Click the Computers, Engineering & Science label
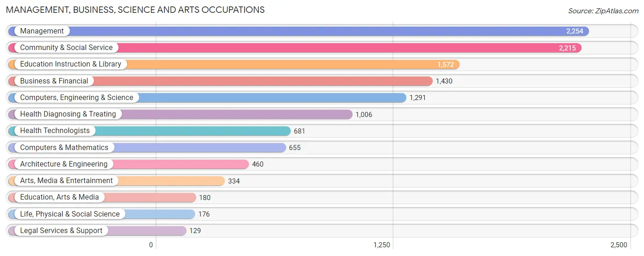The width and height of the screenshot is (644, 256). click(76, 98)
